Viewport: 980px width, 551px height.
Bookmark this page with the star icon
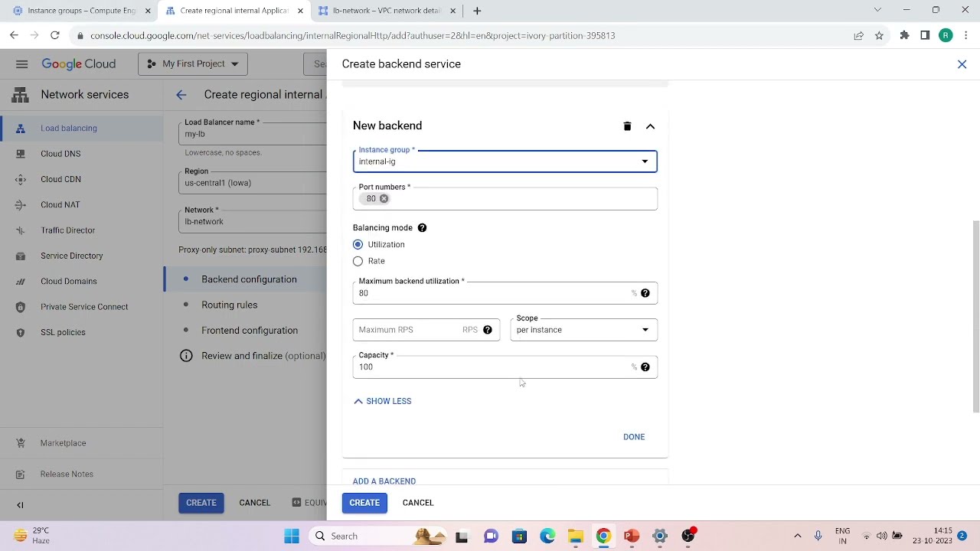point(879,35)
